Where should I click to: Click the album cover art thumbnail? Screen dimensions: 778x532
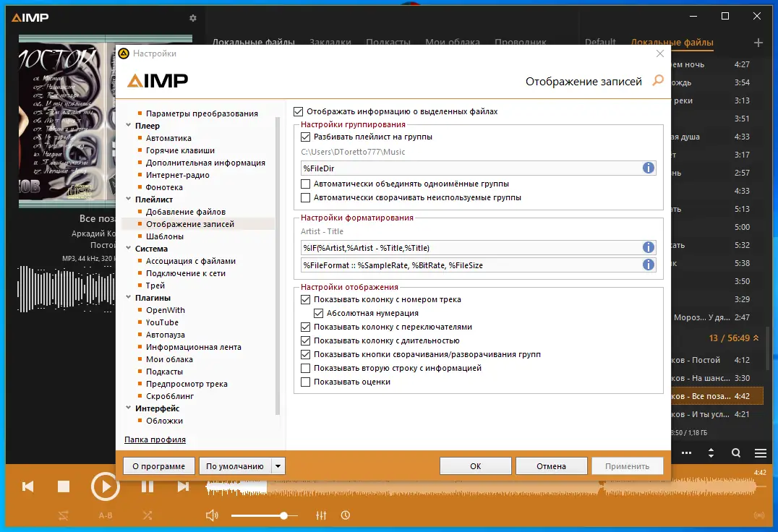tap(67, 121)
